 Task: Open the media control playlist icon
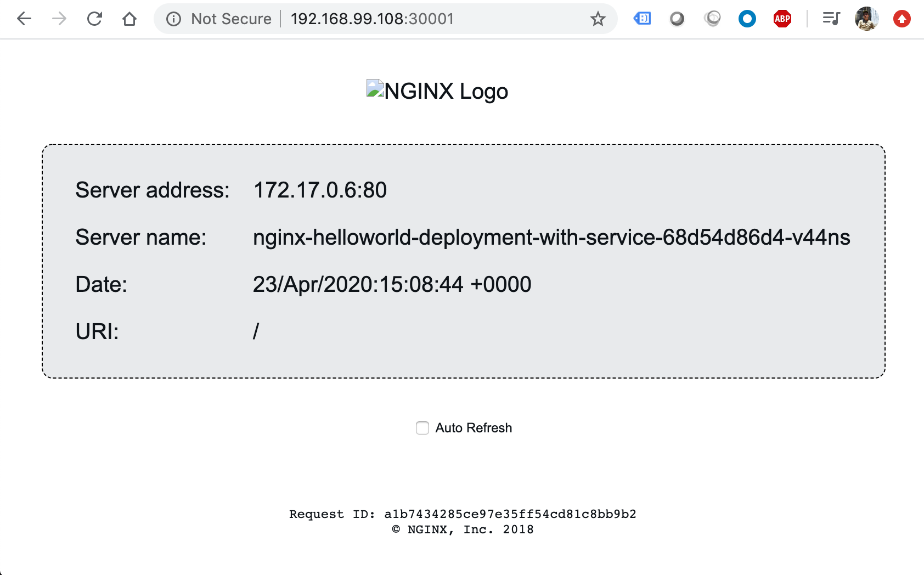pos(831,19)
